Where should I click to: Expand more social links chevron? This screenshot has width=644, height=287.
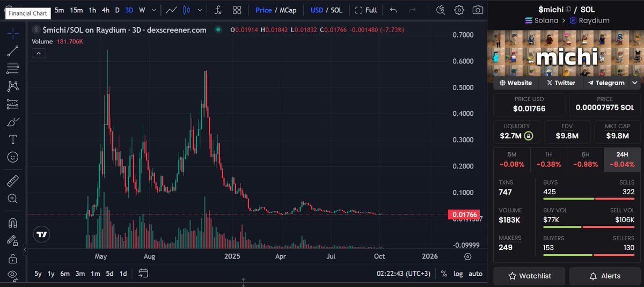[x=635, y=83]
